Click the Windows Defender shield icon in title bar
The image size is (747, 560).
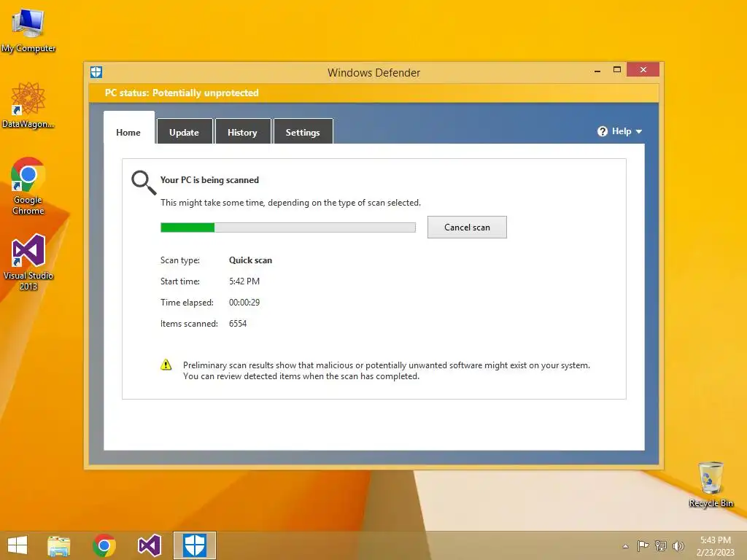96,72
